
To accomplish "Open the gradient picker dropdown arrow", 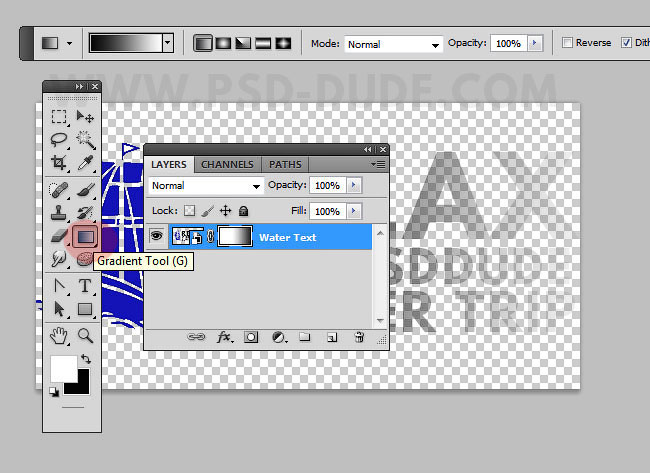I will (x=167, y=44).
